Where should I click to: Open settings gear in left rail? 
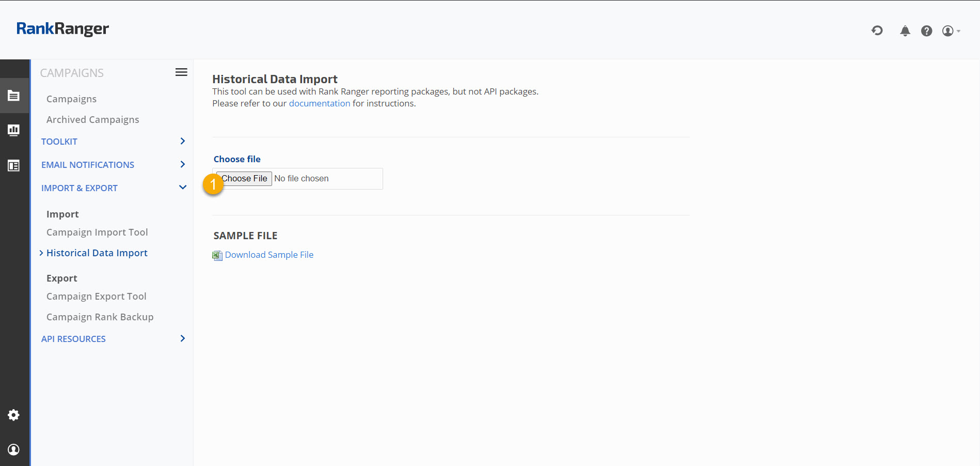pyautogui.click(x=14, y=415)
